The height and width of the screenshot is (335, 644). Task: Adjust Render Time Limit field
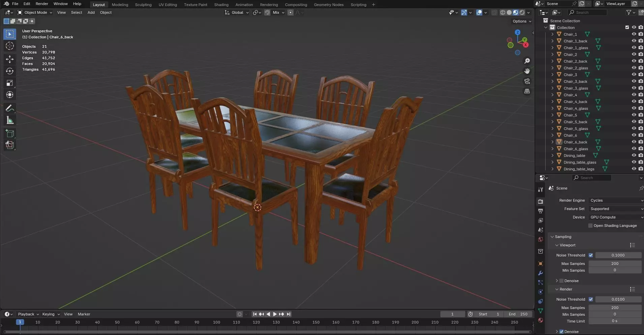tap(615, 321)
